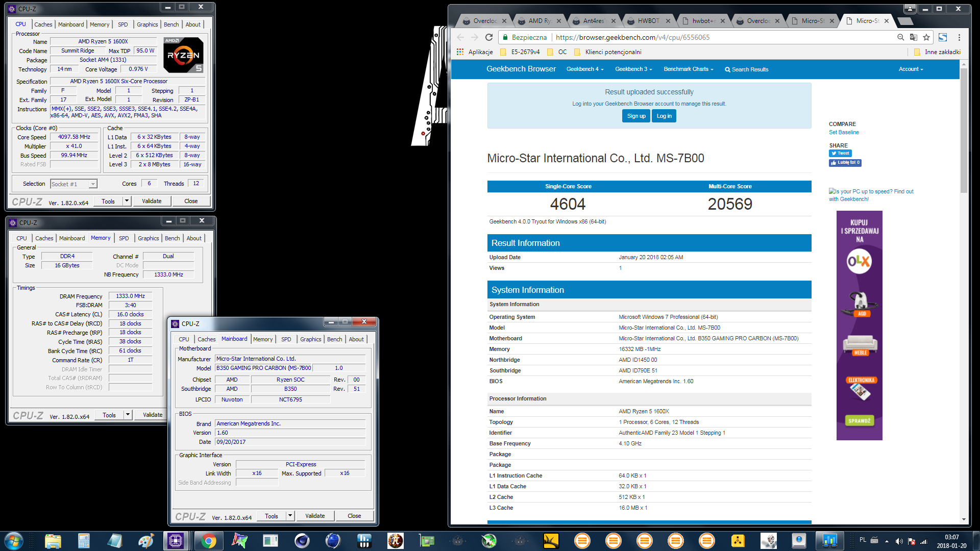Click the Tweet share button
This screenshot has width=980, height=551.
point(840,153)
